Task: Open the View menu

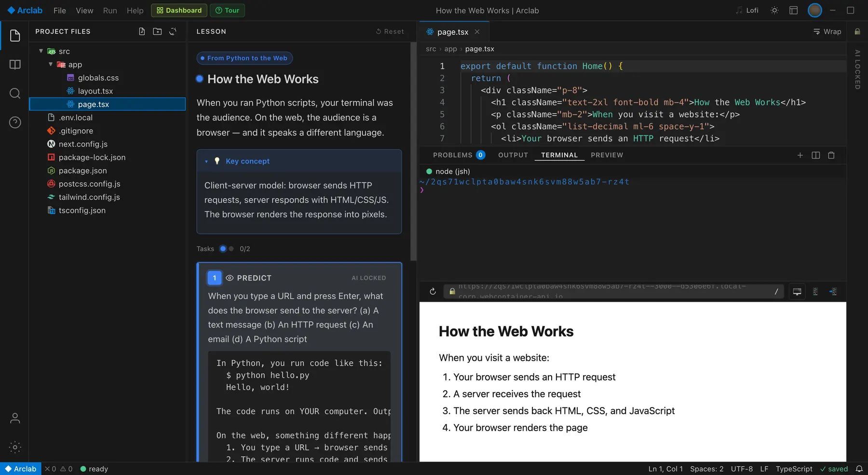Action: (x=84, y=11)
